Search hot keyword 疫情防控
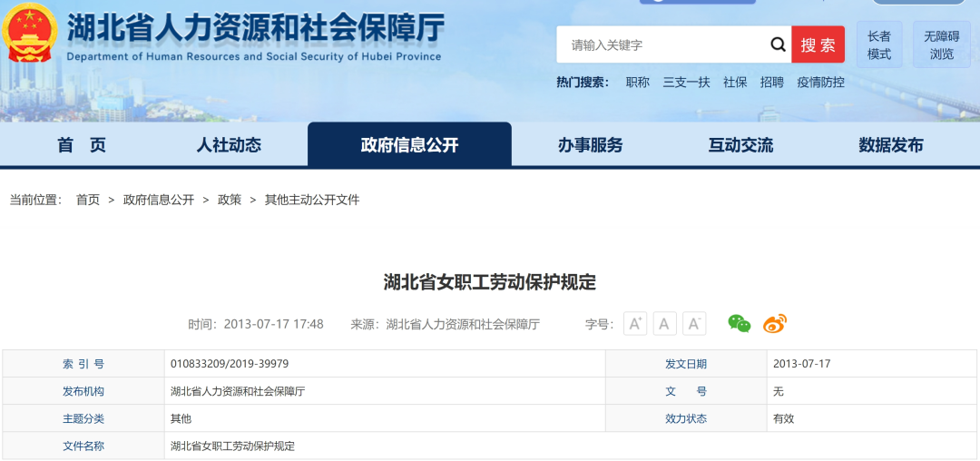 click(x=820, y=82)
